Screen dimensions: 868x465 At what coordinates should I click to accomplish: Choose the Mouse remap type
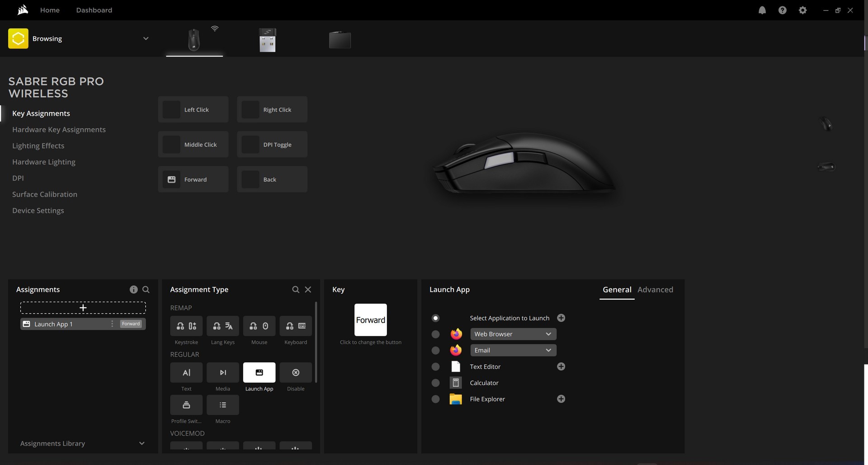point(259,326)
